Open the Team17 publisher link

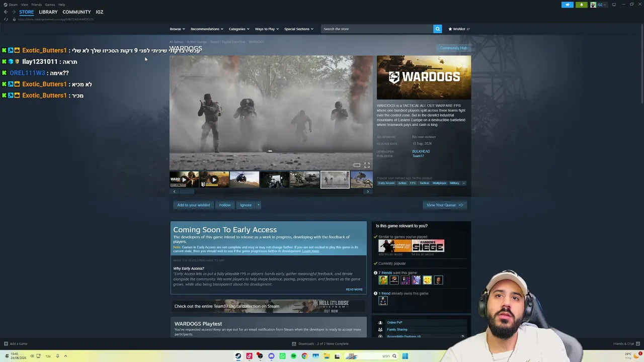tap(418, 156)
